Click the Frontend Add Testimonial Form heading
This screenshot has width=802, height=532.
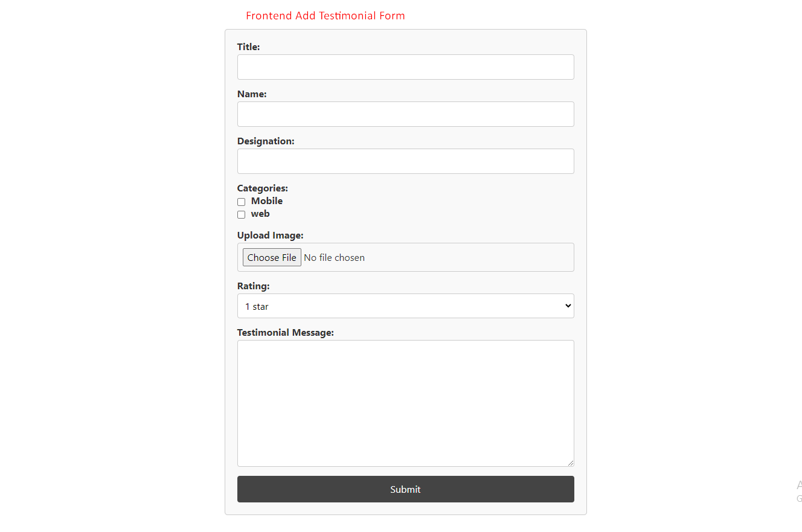tap(326, 16)
